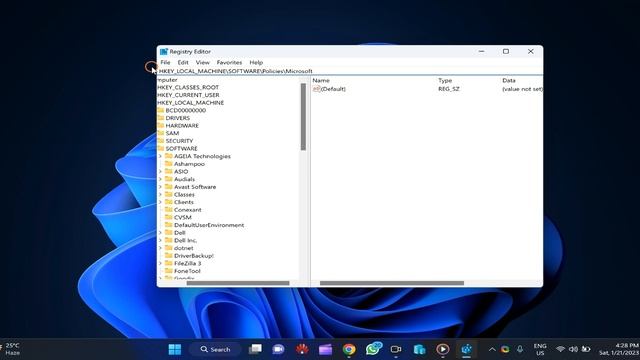Open the taskbar Search box
Image resolution: width=640 pixels, height=360 pixels.
tap(215, 349)
